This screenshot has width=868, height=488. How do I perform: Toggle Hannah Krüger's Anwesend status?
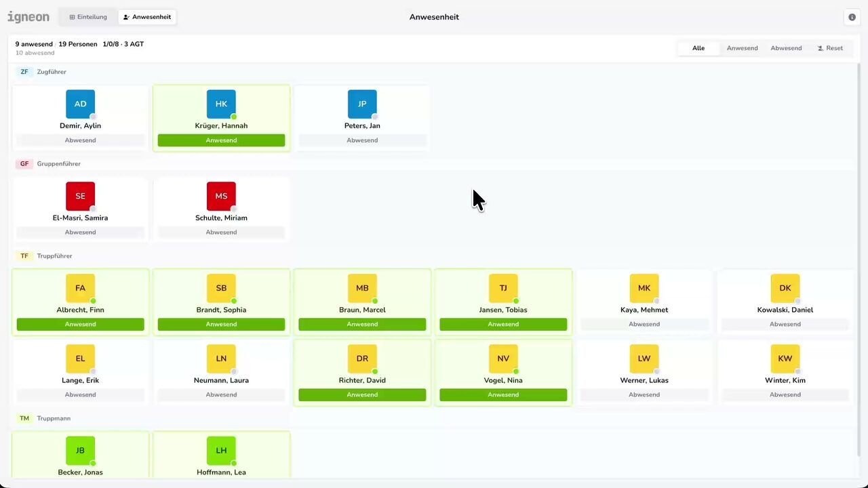tap(221, 140)
